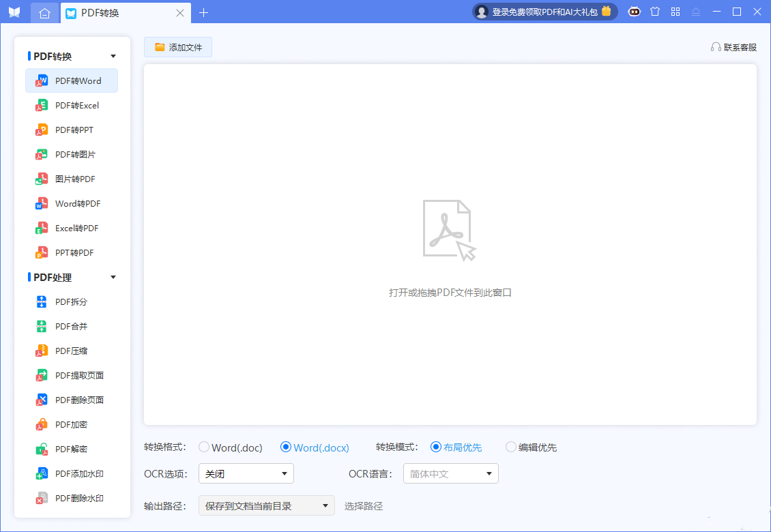Click the Word转PDF icon
This screenshot has height=532, width=771.
pos(42,203)
